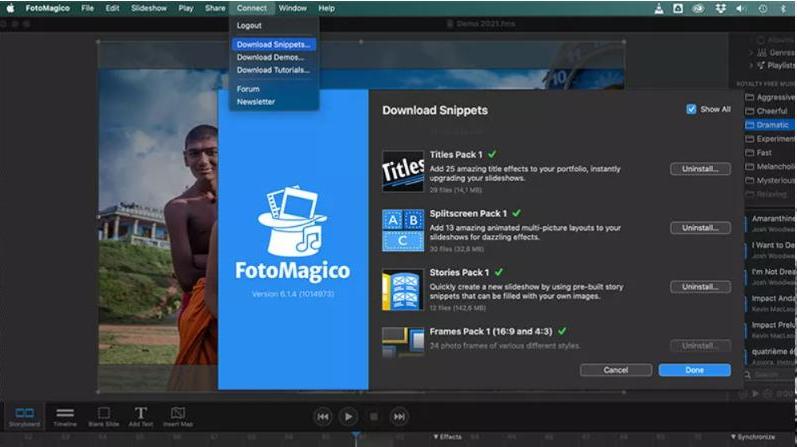This screenshot has width=797, height=447.
Task: Start slideshow playback with the play button
Action: (348, 417)
